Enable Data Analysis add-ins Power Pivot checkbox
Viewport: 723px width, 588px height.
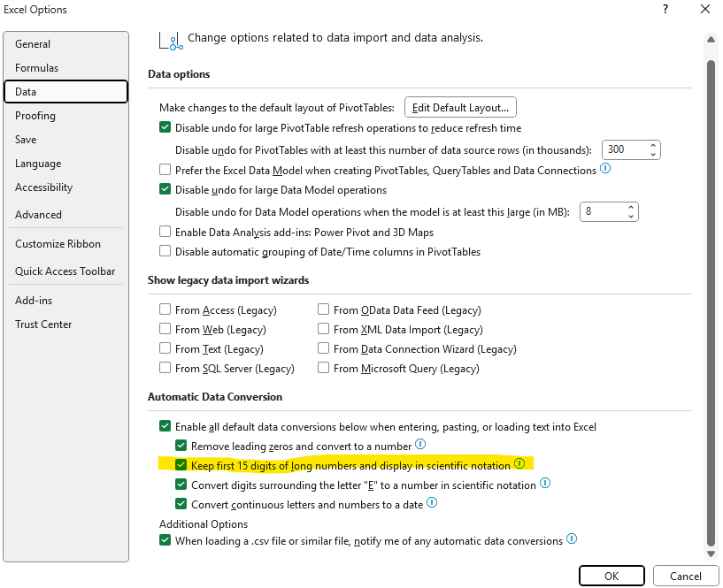coord(165,232)
